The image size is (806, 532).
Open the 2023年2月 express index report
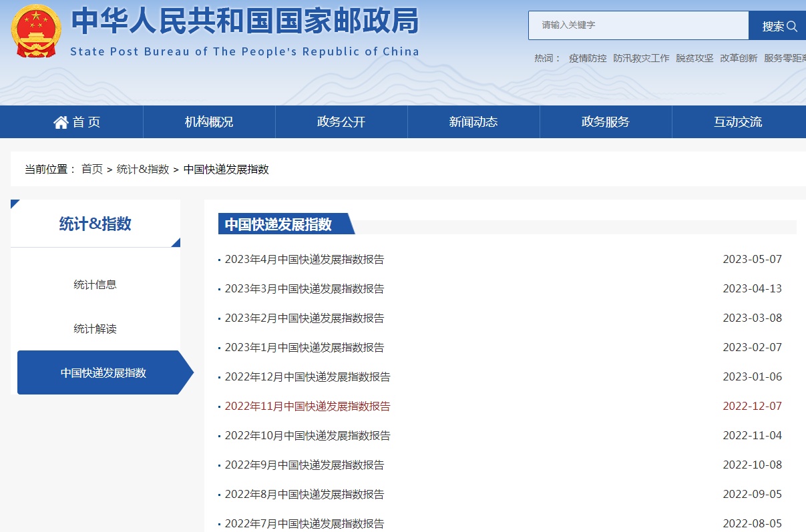[305, 318]
